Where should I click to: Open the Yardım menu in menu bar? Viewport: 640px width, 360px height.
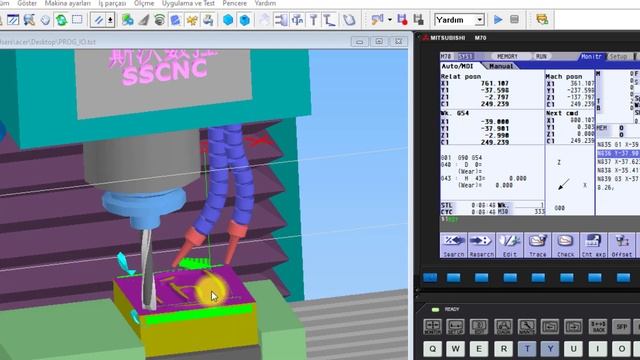click(x=265, y=3)
